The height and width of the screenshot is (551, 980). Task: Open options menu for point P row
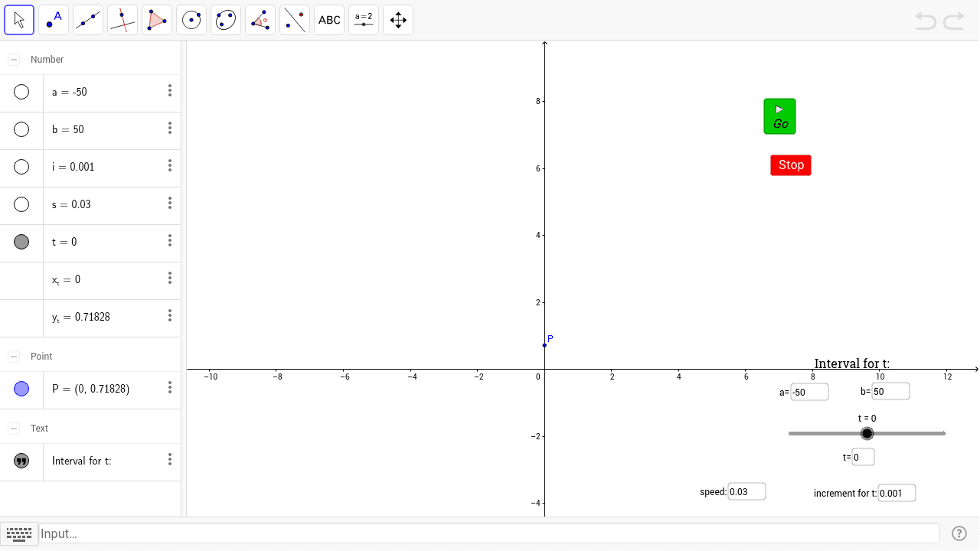tap(170, 388)
